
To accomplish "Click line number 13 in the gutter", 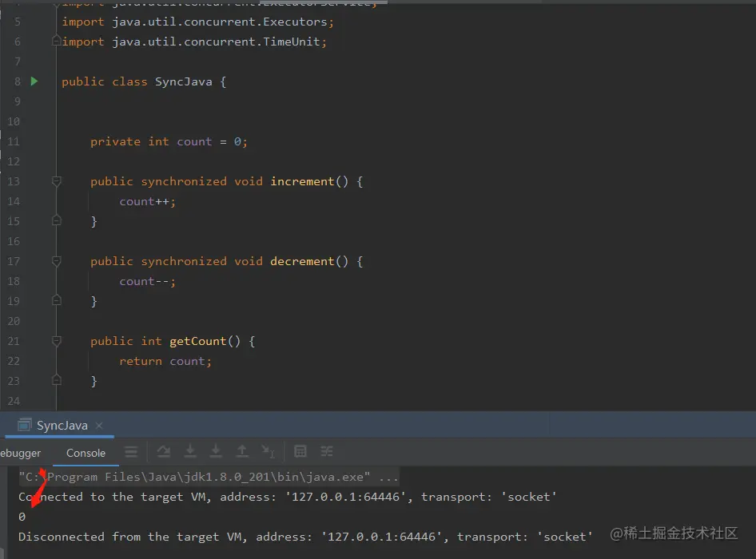I will [14, 182].
